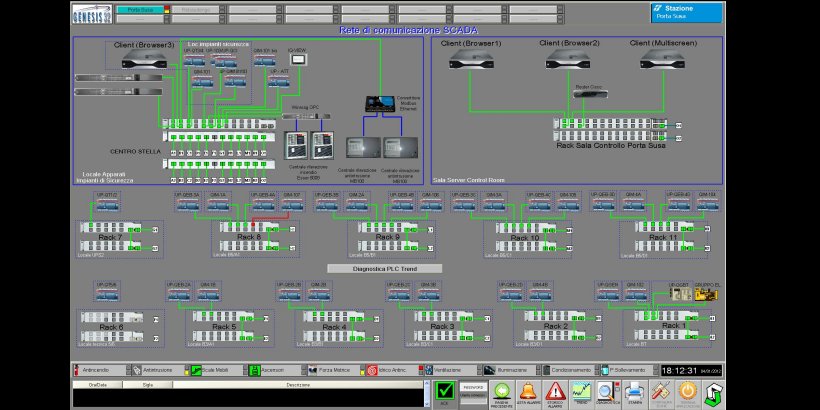The image size is (820, 410).
Task: Open the Forza Motrice subsystem tab
Action: [x=334, y=370]
